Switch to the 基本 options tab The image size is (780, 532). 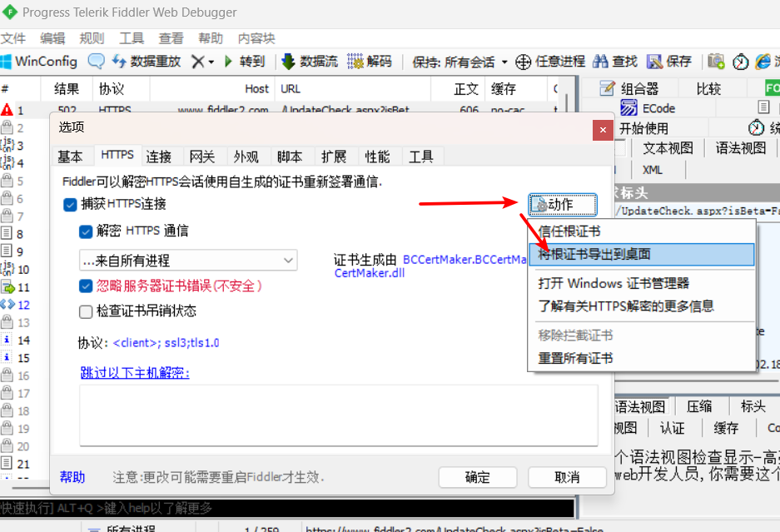pyautogui.click(x=70, y=157)
